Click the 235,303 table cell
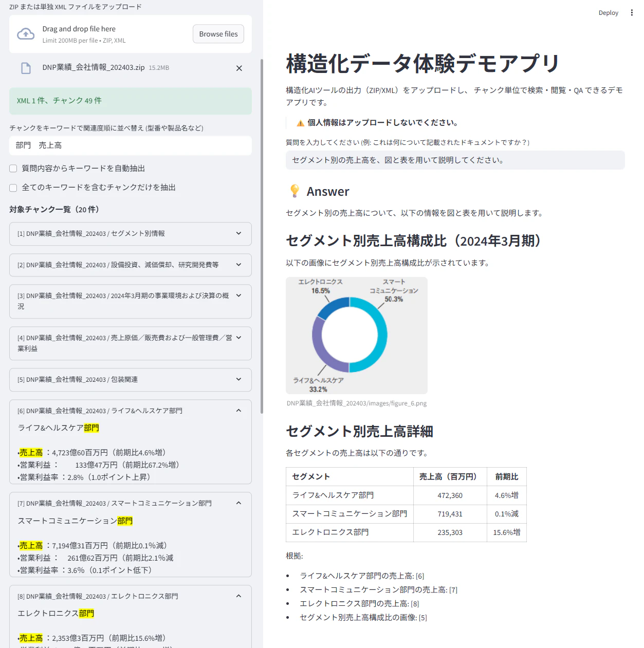 tap(450, 532)
